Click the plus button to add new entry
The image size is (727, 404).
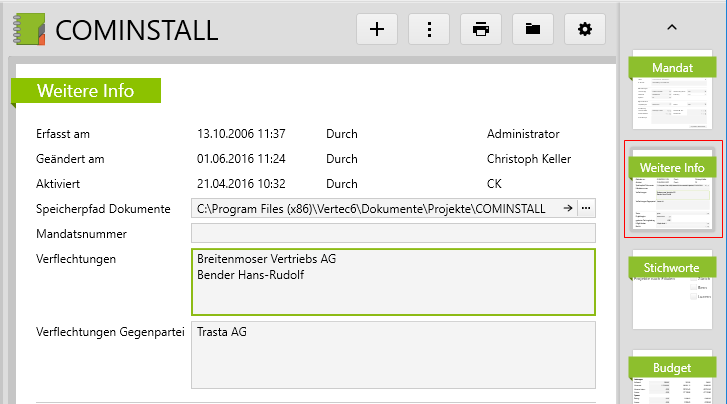[377, 29]
